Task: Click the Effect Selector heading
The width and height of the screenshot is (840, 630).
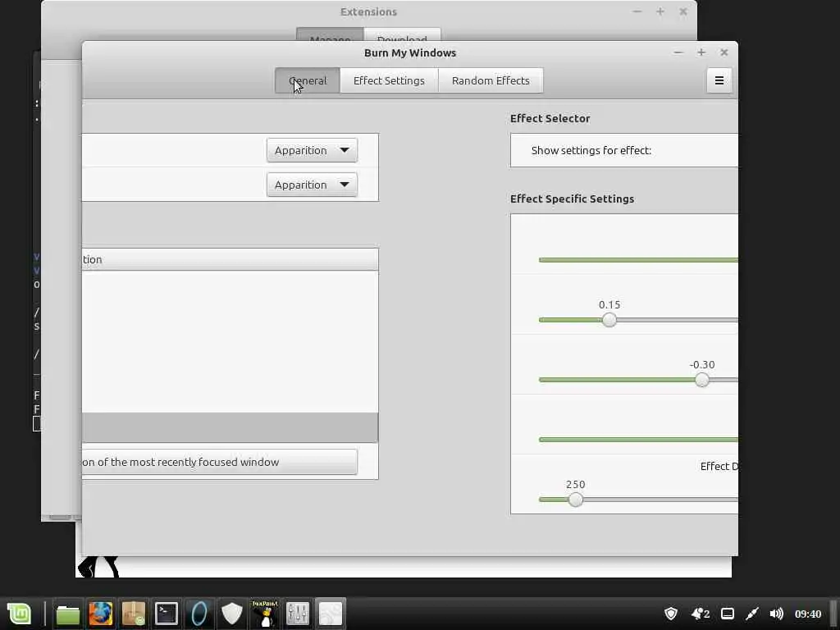Action: click(x=550, y=118)
